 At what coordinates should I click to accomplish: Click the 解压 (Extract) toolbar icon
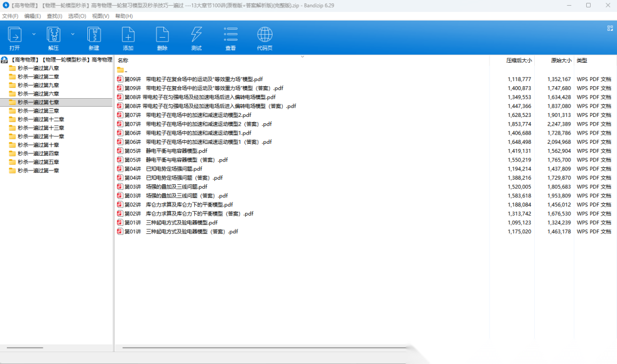click(x=54, y=35)
